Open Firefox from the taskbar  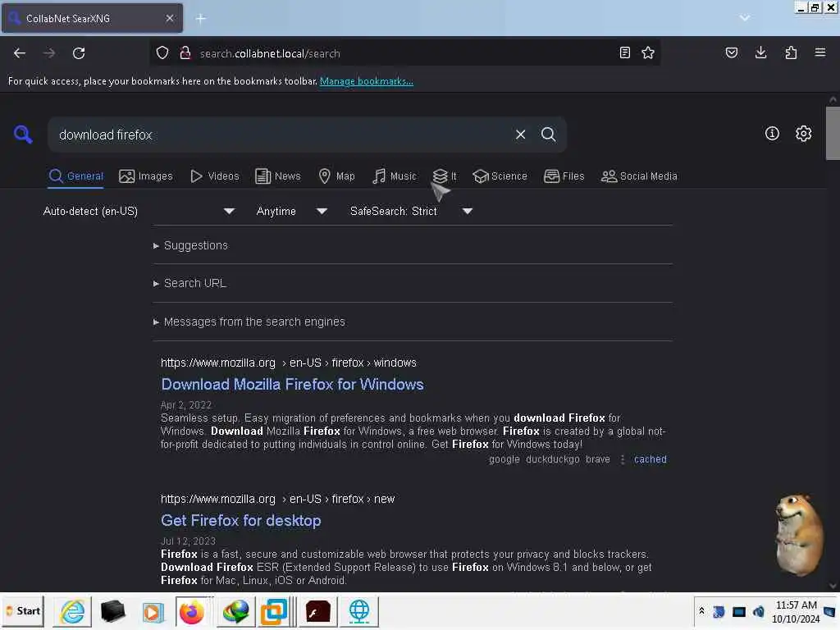(x=191, y=611)
